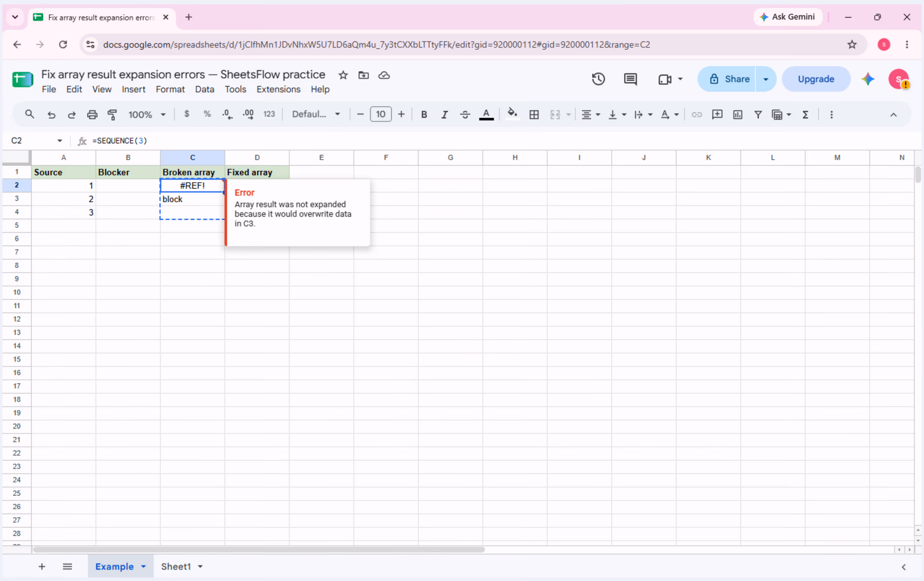This screenshot has width=924, height=581.
Task: Open Example sheet tab menu arrow
Action: (143, 567)
